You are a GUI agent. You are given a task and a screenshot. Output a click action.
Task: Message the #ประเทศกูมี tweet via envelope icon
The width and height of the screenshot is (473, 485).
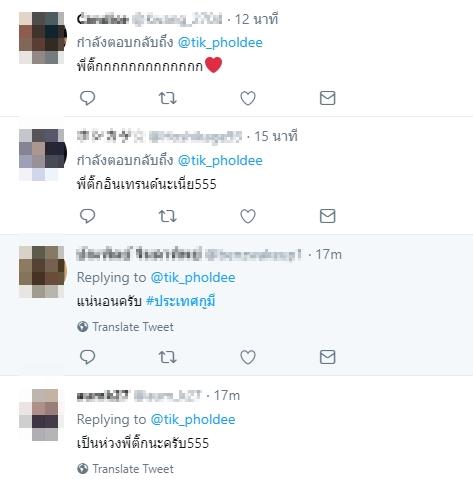tap(327, 357)
